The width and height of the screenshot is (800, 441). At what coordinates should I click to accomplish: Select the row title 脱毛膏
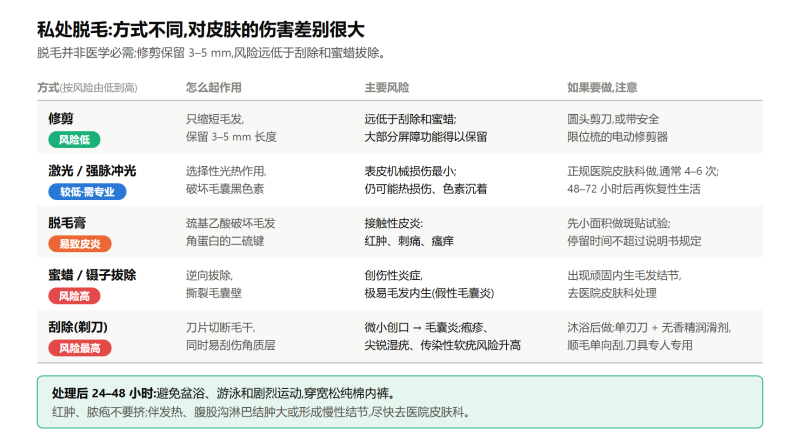click(67, 223)
